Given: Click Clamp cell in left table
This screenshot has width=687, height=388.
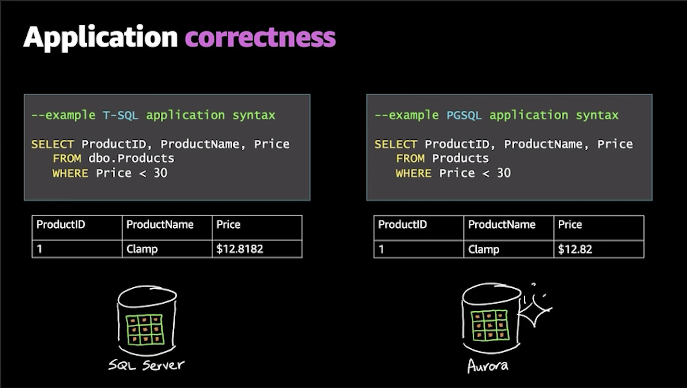Looking at the screenshot, I should coord(142,249).
